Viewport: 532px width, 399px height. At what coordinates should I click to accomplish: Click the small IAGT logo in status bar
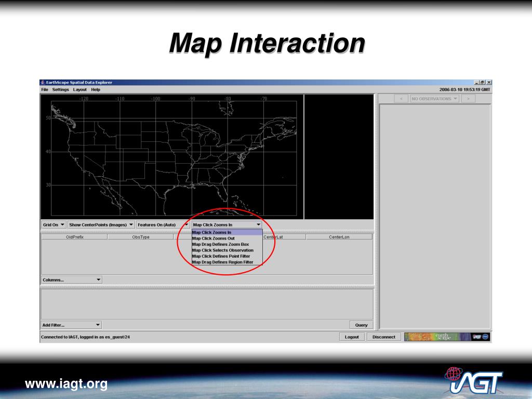click(477, 337)
